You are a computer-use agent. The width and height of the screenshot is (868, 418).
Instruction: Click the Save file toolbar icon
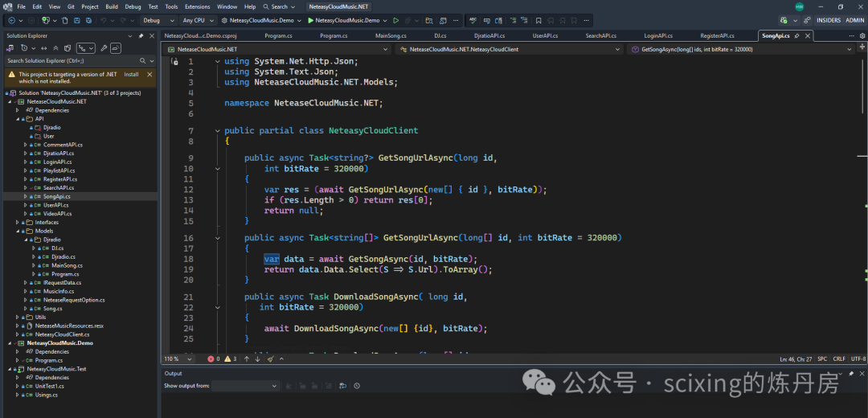pyautogui.click(x=76, y=20)
